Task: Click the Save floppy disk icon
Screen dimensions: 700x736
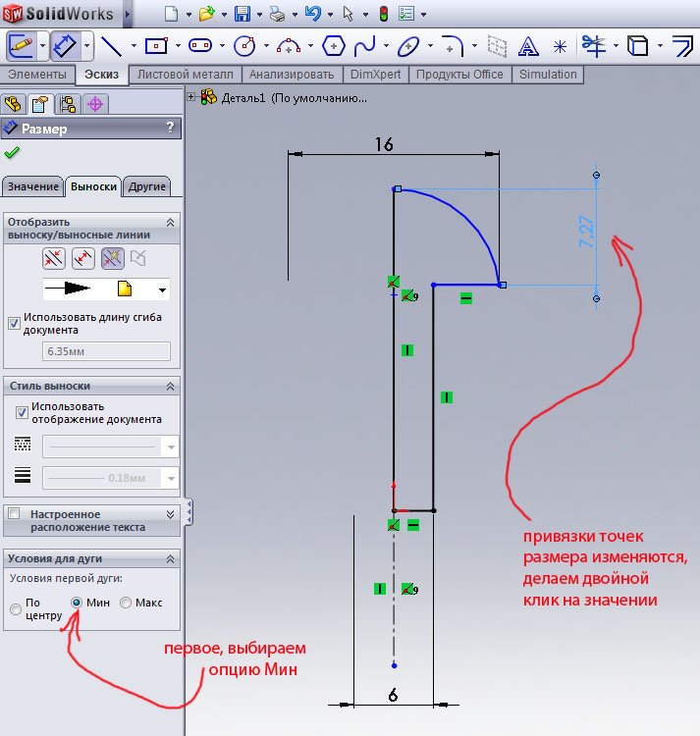Action: click(x=242, y=14)
